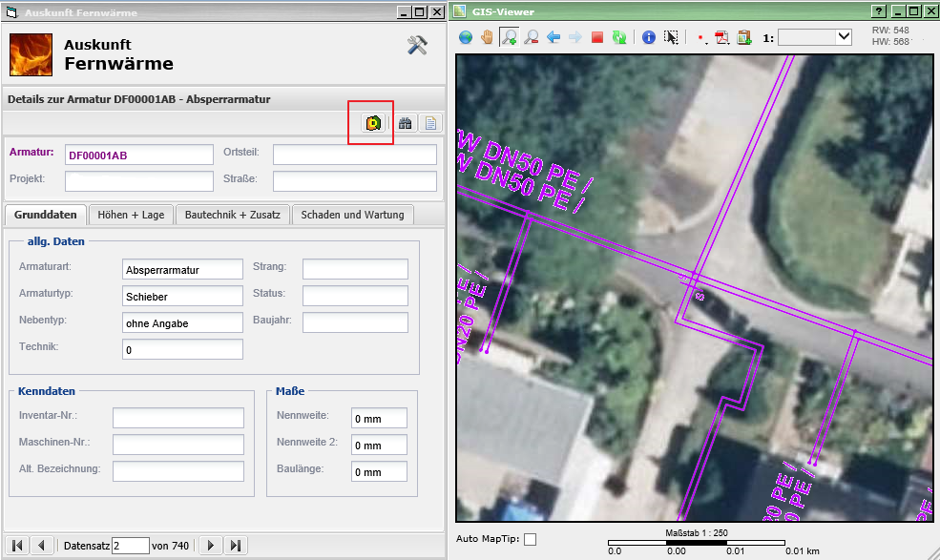This screenshot has height=560, width=940.
Task: Go to the next record
Action: [x=211, y=546]
